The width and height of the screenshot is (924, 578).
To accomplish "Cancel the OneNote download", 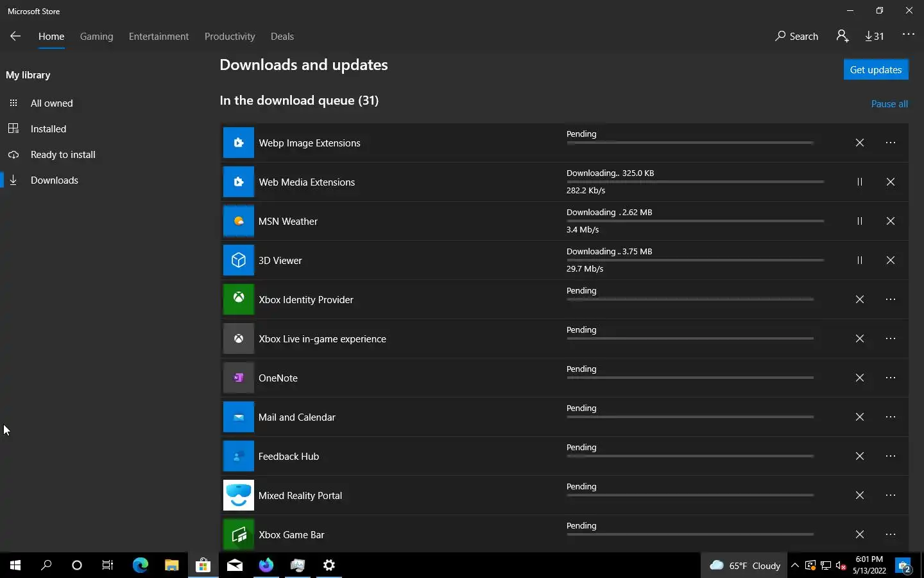I will point(860,378).
